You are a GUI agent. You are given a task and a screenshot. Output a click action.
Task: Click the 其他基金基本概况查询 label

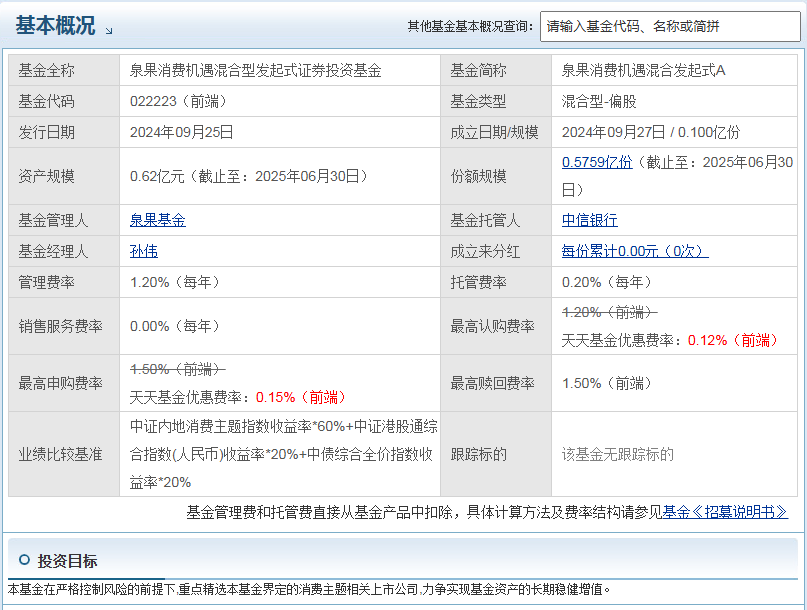[x=470, y=26]
